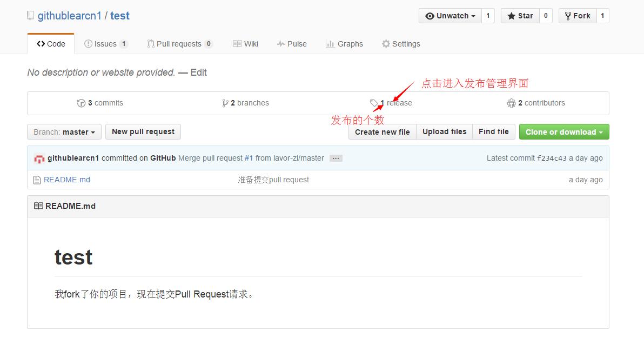Expand the Clone or download dropdown
Screen dimensions: 644x337
[x=563, y=131]
